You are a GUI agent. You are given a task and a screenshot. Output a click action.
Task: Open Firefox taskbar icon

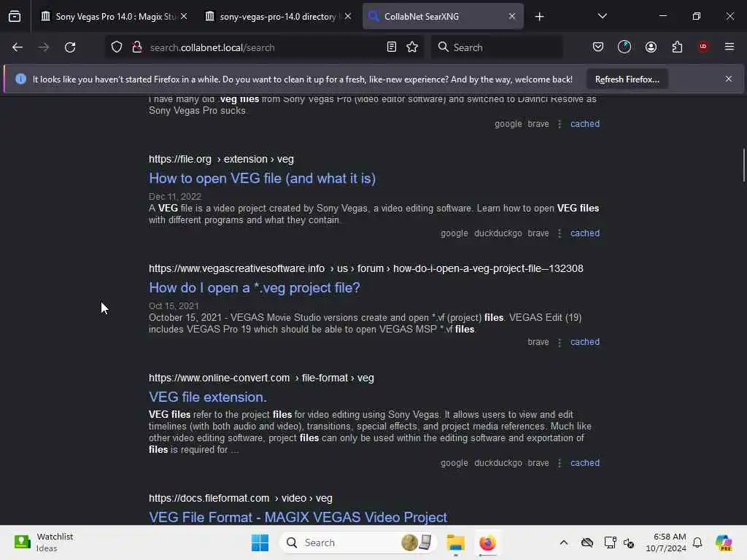[488, 542]
